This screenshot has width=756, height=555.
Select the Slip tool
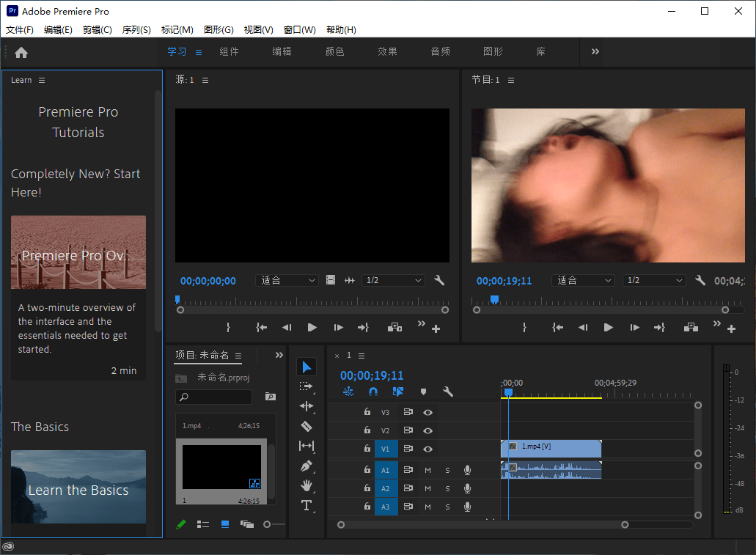click(x=307, y=446)
